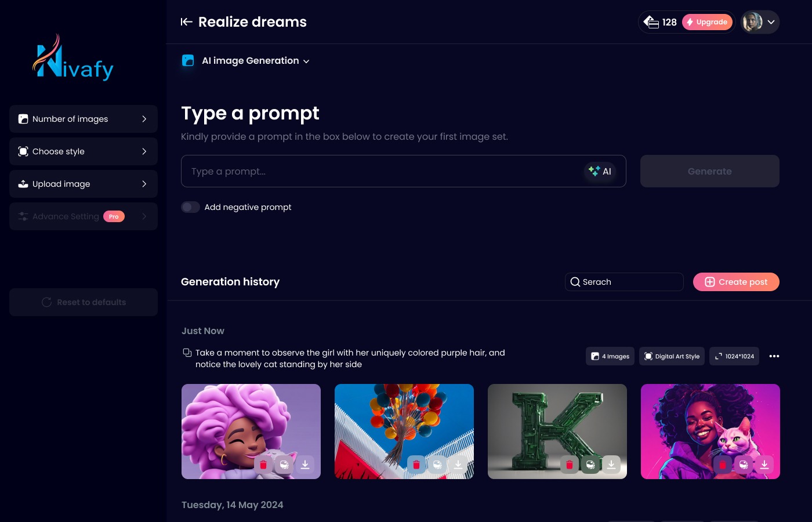This screenshot has width=812, height=522.
Task: Open the Upload image sidebar item
Action: point(84,184)
